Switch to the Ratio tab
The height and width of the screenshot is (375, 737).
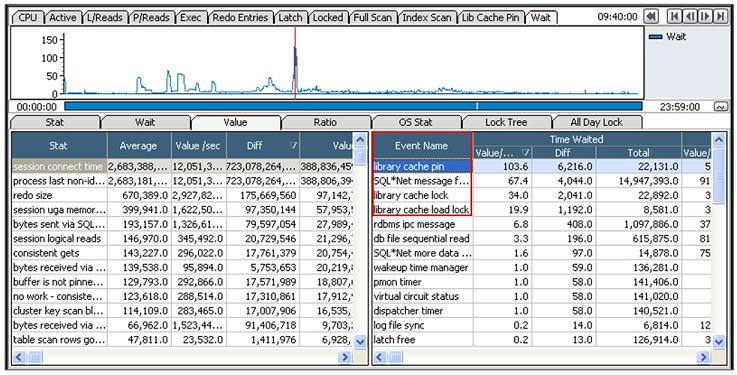click(325, 122)
